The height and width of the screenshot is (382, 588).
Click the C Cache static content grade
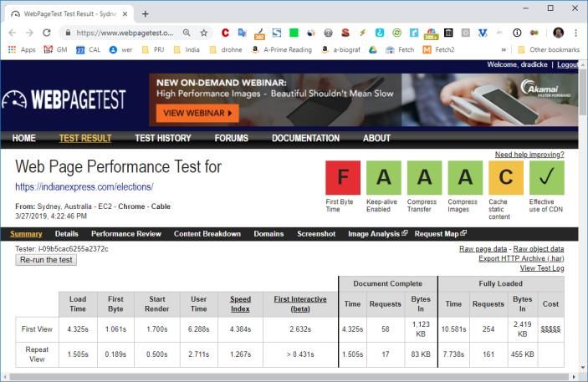pyautogui.click(x=506, y=178)
